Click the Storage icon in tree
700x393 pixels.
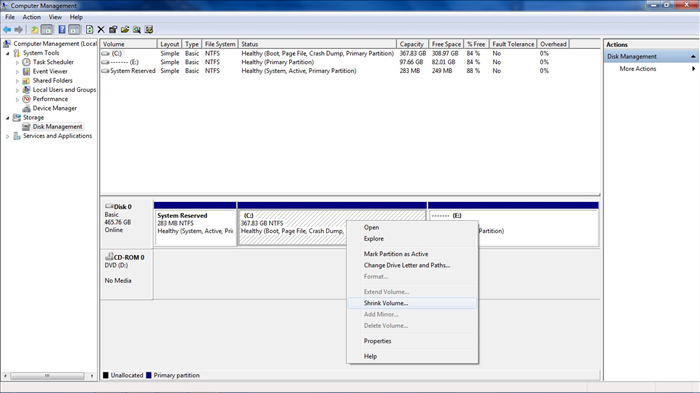pyautogui.click(x=17, y=117)
